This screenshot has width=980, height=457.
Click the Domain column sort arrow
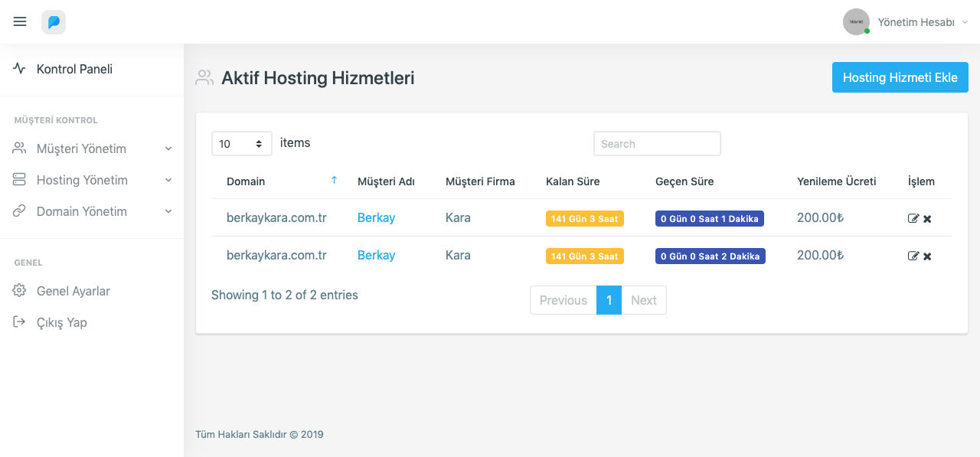[334, 181]
